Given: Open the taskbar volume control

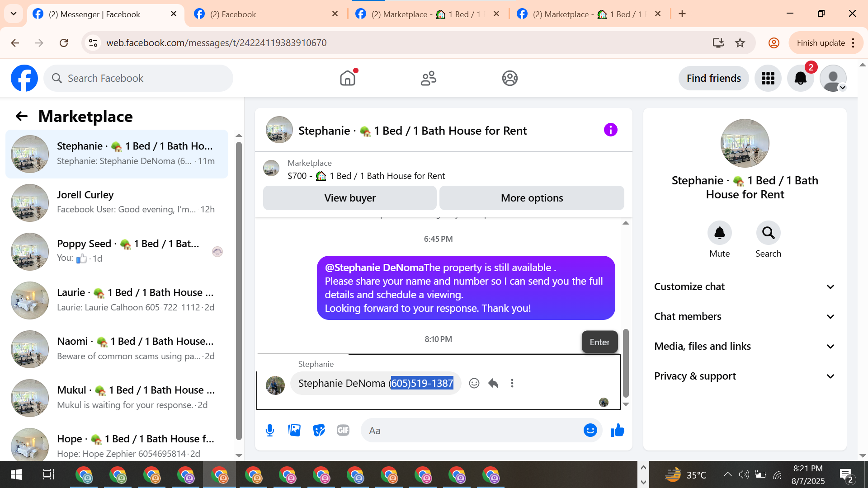Looking at the screenshot, I should click(743, 474).
